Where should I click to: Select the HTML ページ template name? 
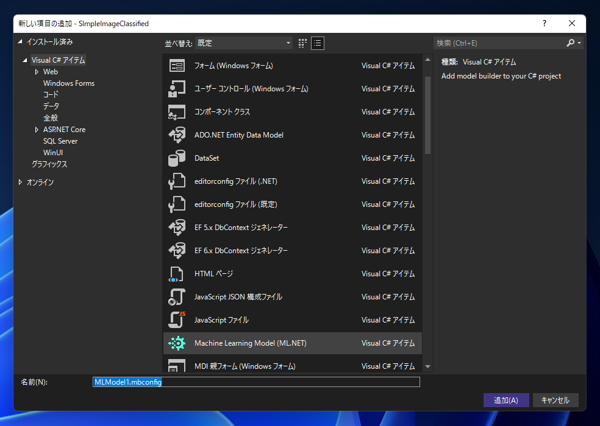(214, 274)
